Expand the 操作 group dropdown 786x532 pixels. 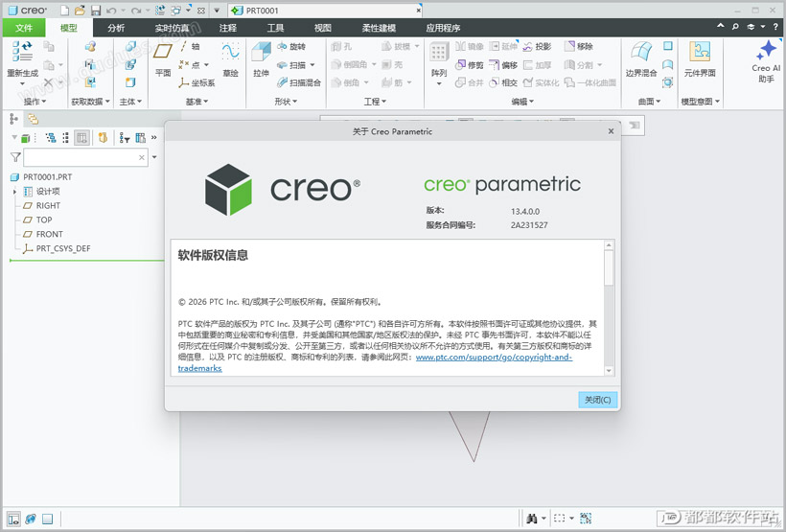pos(35,102)
